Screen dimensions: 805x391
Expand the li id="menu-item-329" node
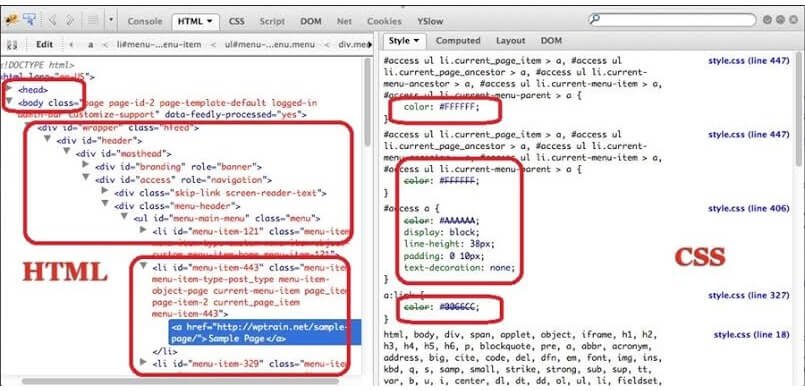(143, 362)
